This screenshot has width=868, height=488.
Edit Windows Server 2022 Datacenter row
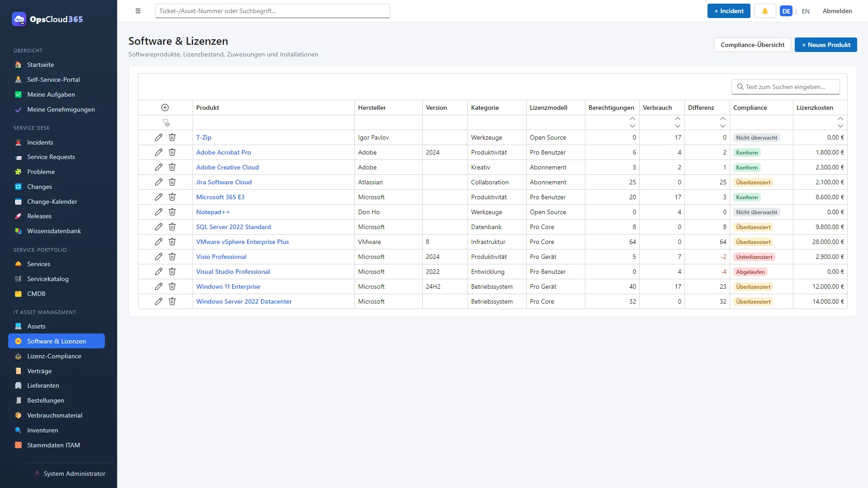click(159, 301)
